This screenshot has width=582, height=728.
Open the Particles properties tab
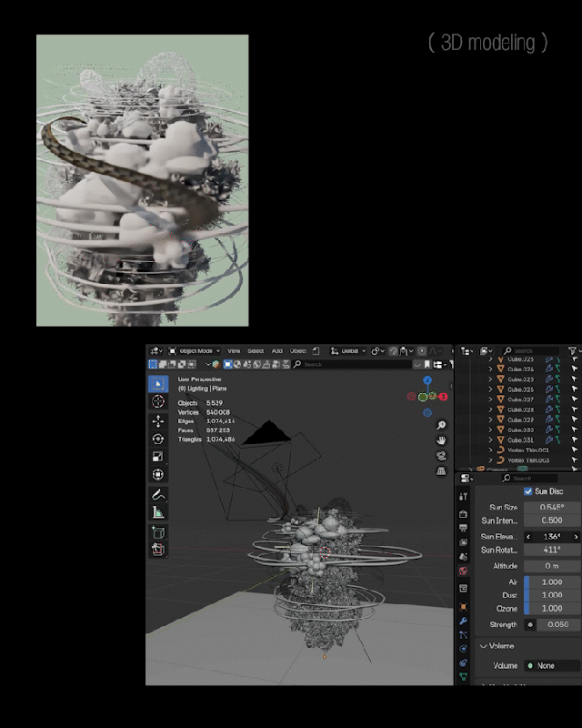463,634
